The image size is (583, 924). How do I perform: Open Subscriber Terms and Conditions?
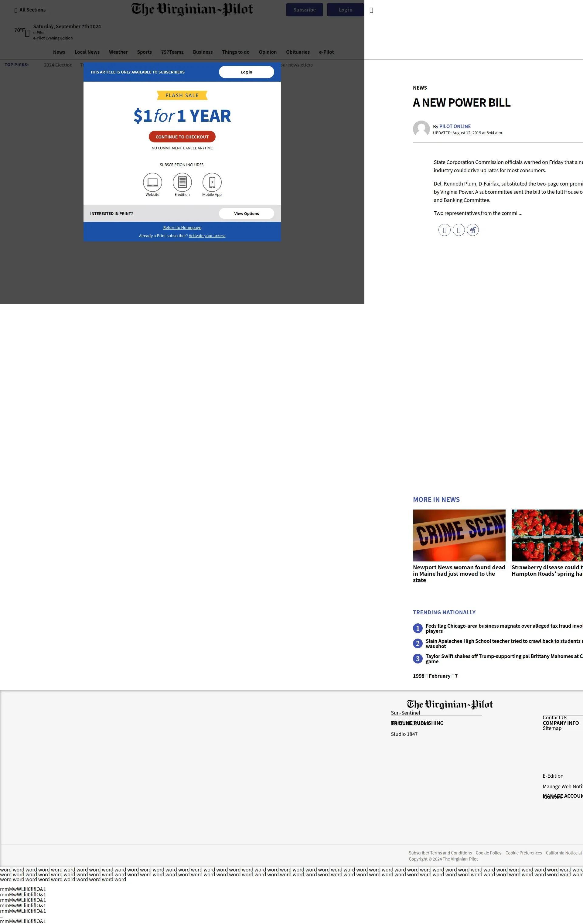click(x=440, y=853)
